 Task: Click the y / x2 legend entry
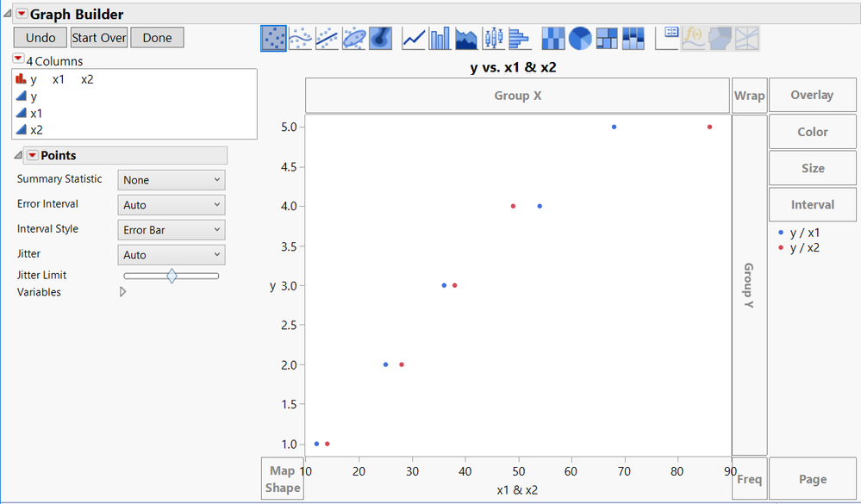coord(799,247)
